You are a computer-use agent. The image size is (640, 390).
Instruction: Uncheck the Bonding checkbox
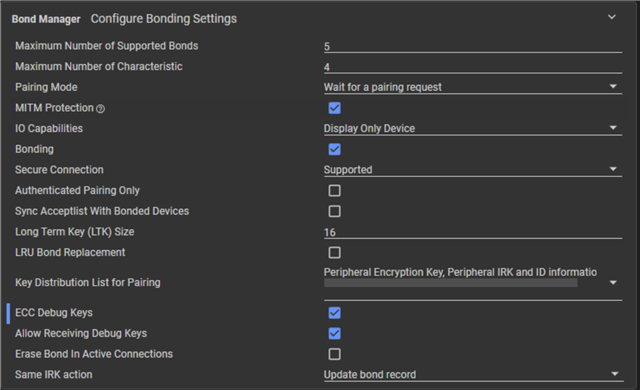click(x=334, y=149)
